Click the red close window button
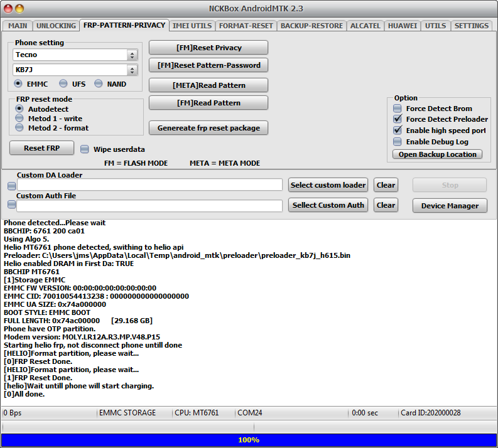 [x=8, y=9]
